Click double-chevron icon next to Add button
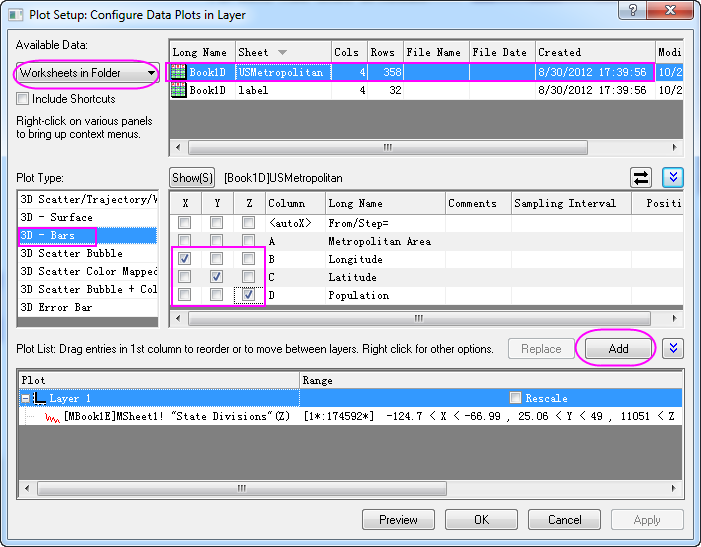Viewport: 701px width, 547px height. point(673,348)
